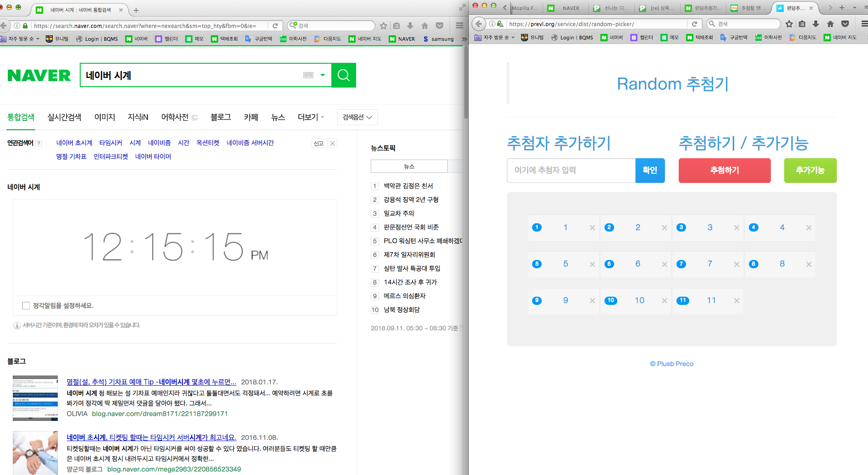The width and height of the screenshot is (868, 475).
Task: Open the related search help question icon
Action: [39, 143]
